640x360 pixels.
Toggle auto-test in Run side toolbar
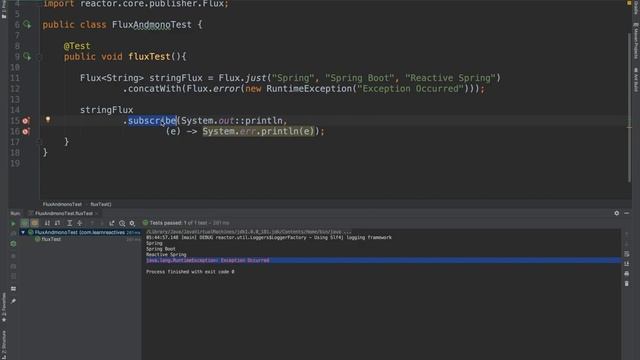pos(13,243)
